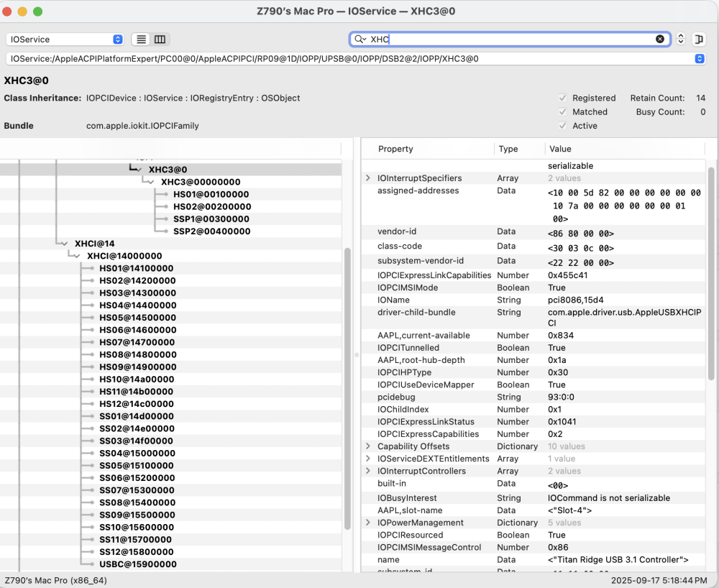
Task: Toggle the Registered checkbox
Action: click(x=563, y=98)
